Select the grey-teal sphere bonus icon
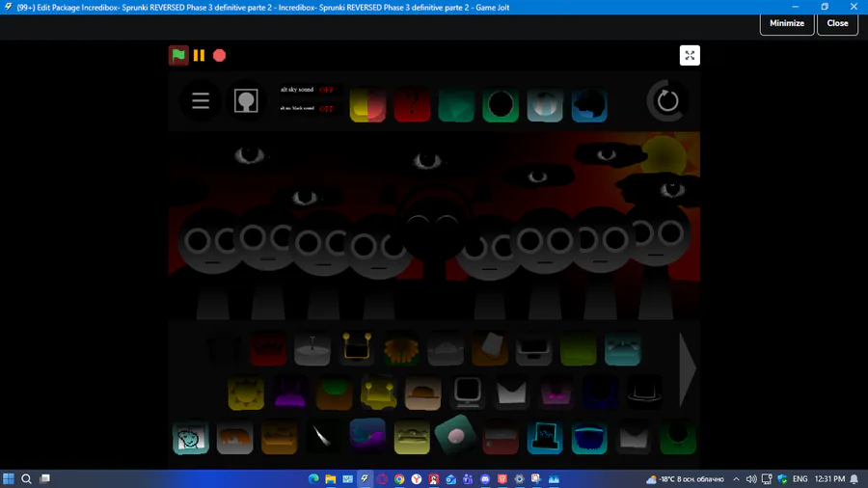 pyautogui.click(x=545, y=104)
